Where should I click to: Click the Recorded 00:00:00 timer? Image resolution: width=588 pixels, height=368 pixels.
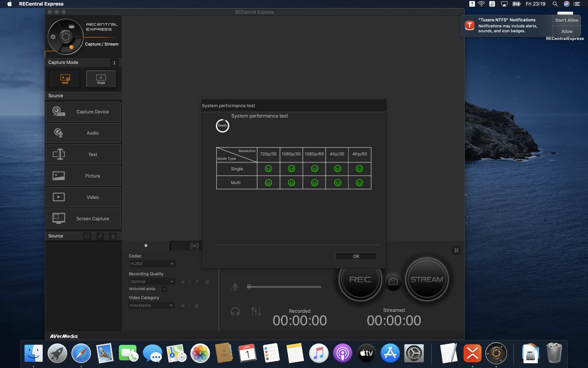click(x=300, y=320)
